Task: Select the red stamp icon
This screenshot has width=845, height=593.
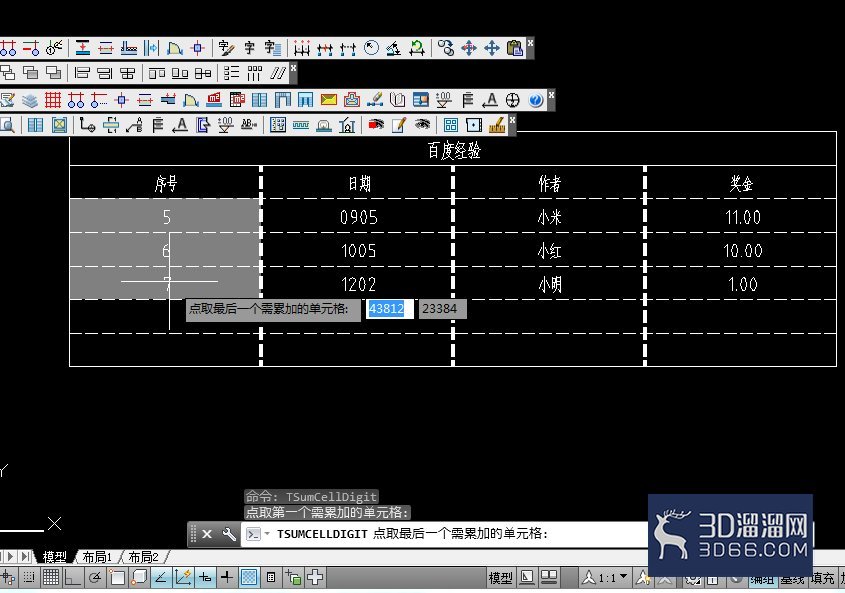Action: coord(352,100)
